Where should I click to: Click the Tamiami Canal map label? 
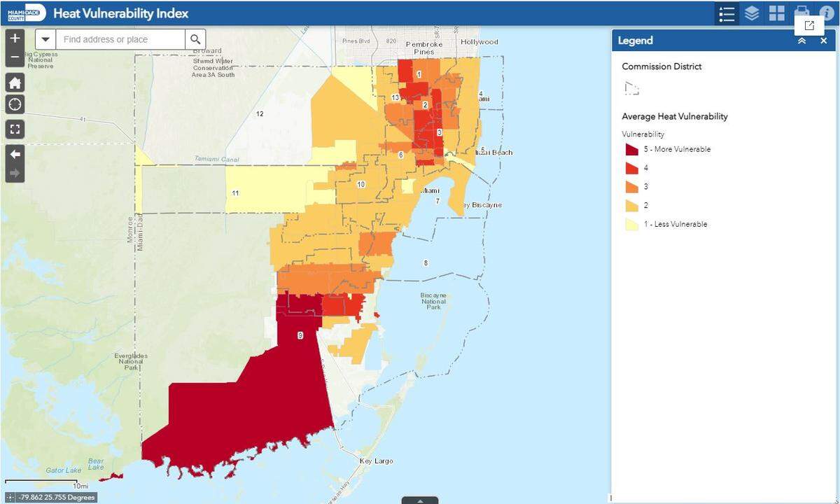(216, 159)
